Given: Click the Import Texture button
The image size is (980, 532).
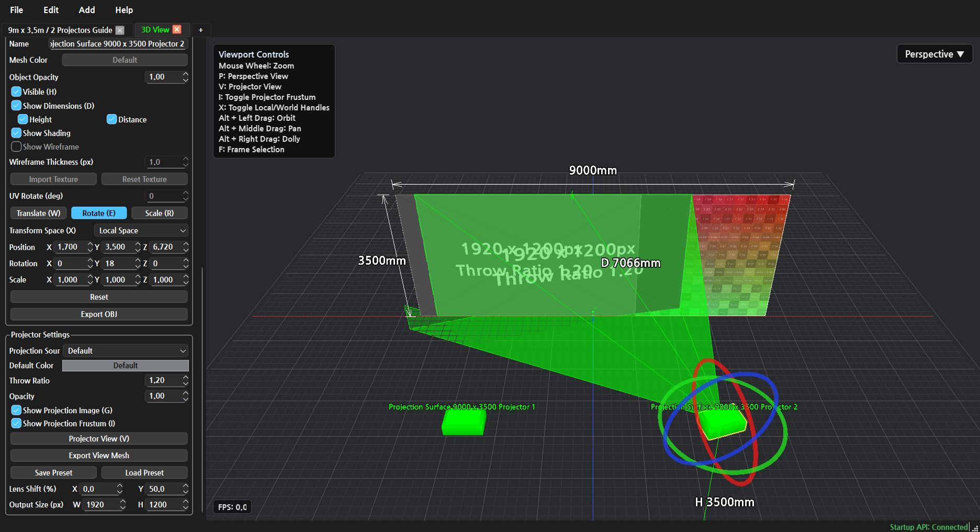Looking at the screenshot, I should pyautogui.click(x=53, y=179).
